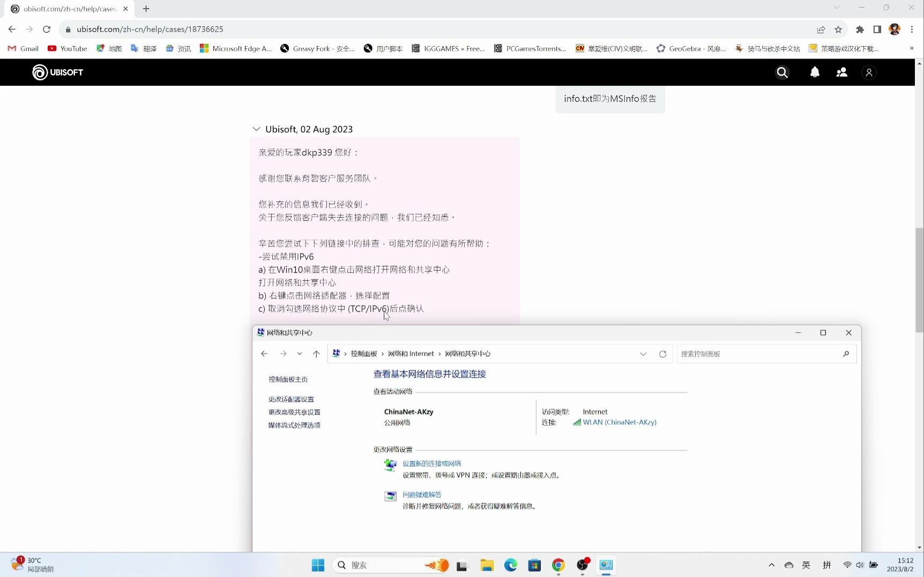Share this page via the address bar icon
The image size is (924, 577).
(x=821, y=29)
